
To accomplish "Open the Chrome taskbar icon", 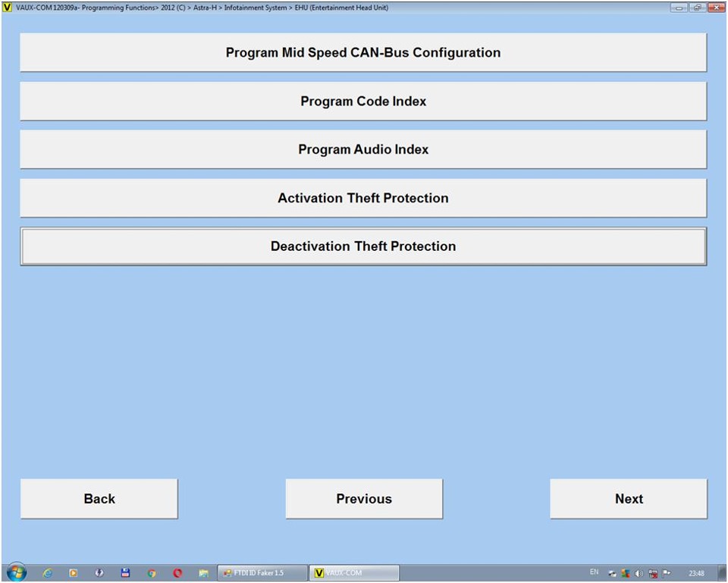I will 152,573.
